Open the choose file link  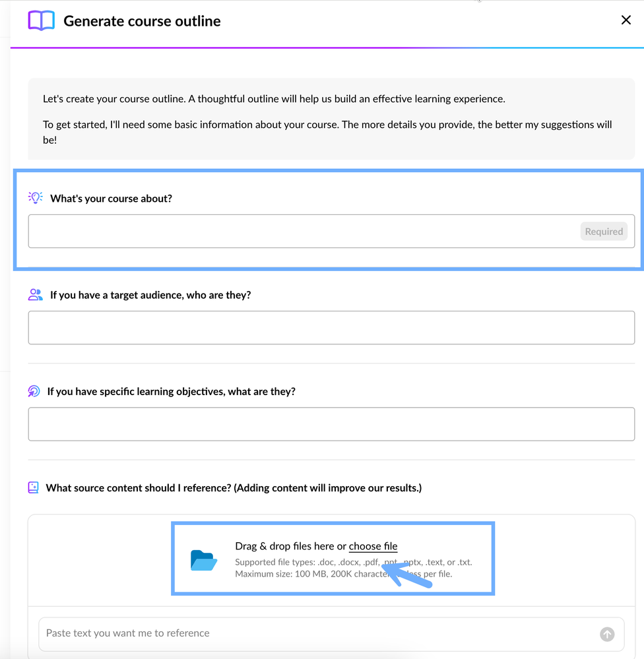pyautogui.click(x=373, y=546)
